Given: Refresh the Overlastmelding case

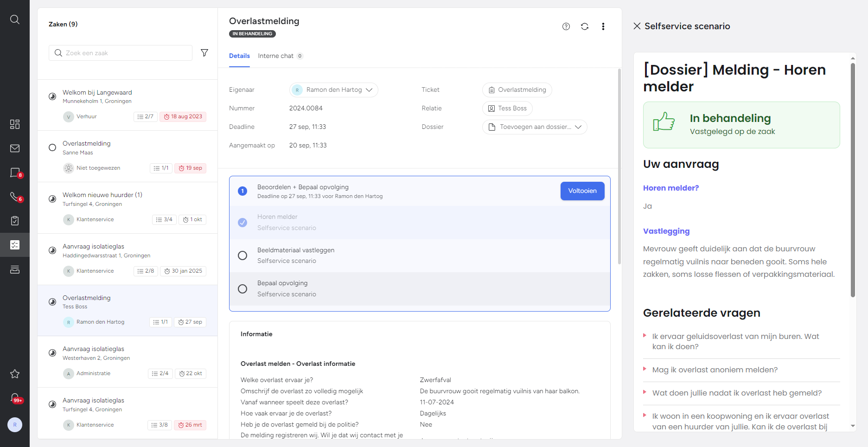Looking at the screenshot, I should pyautogui.click(x=585, y=26).
